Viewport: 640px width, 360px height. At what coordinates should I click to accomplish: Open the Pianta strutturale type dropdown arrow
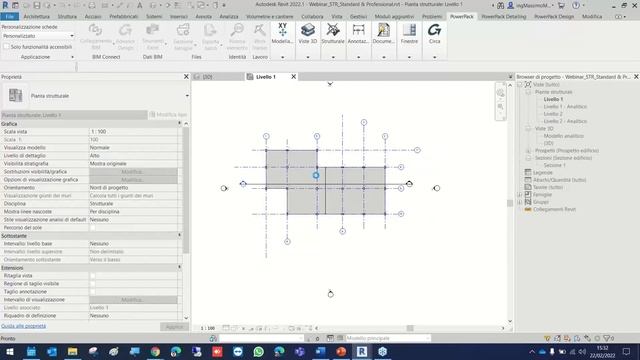(187, 96)
